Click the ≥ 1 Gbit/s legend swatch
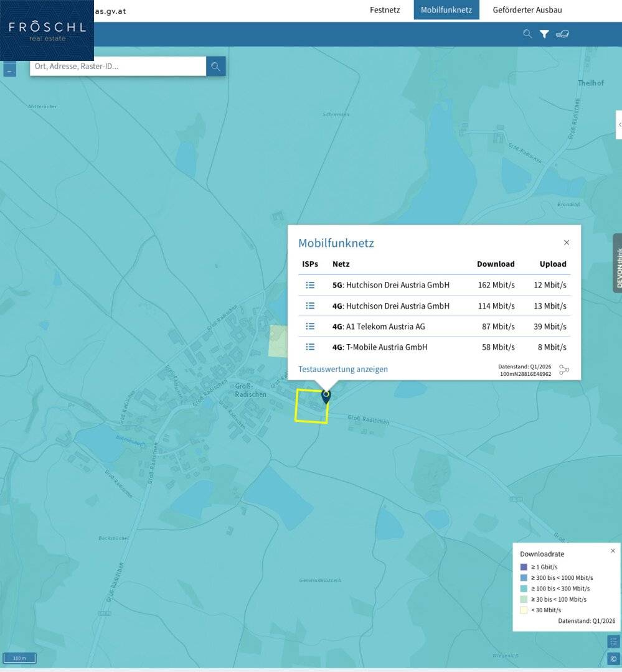 (x=524, y=567)
